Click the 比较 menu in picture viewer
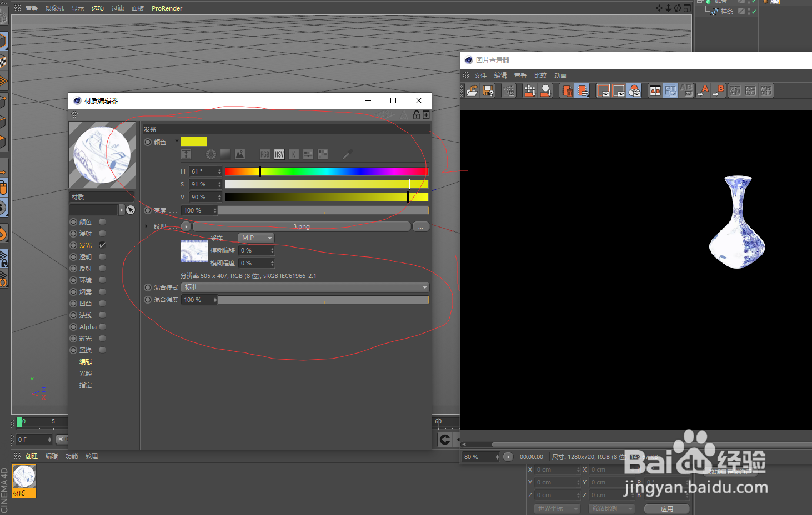812x515 pixels. point(540,75)
